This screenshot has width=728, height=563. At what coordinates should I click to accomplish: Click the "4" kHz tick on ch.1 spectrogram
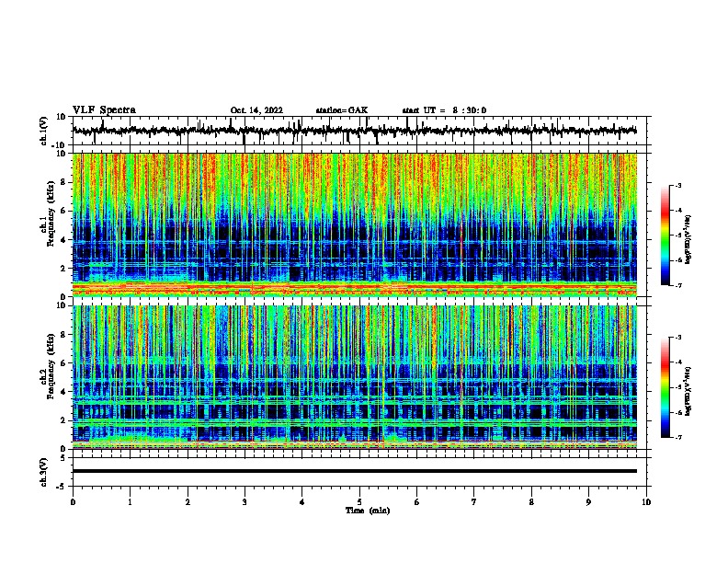point(64,240)
